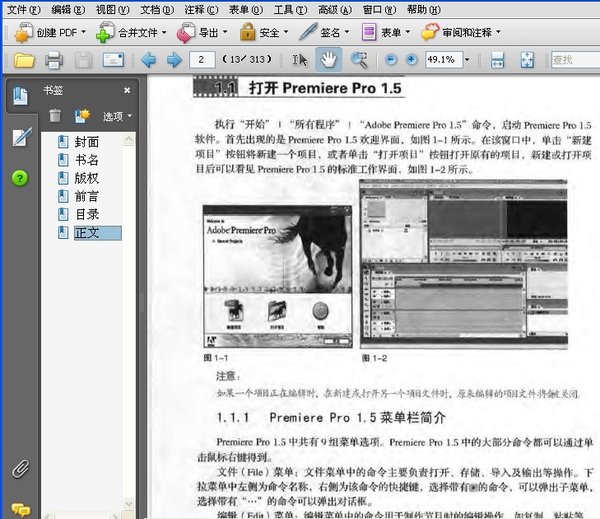Close the 书签 panel

[127, 90]
